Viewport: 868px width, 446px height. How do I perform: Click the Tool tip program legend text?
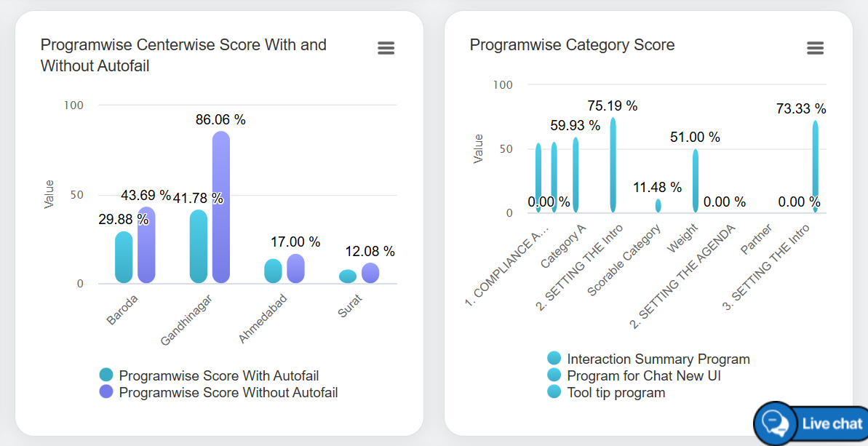coord(616,392)
